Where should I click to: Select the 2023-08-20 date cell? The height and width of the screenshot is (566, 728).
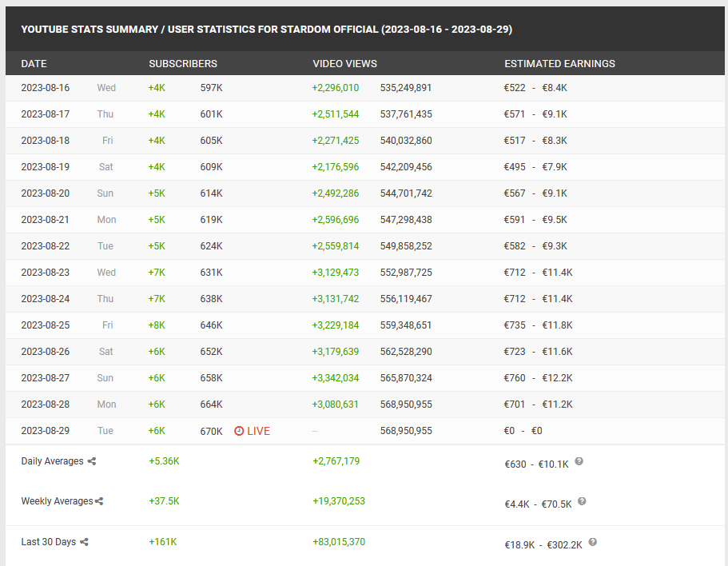tap(45, 193)
